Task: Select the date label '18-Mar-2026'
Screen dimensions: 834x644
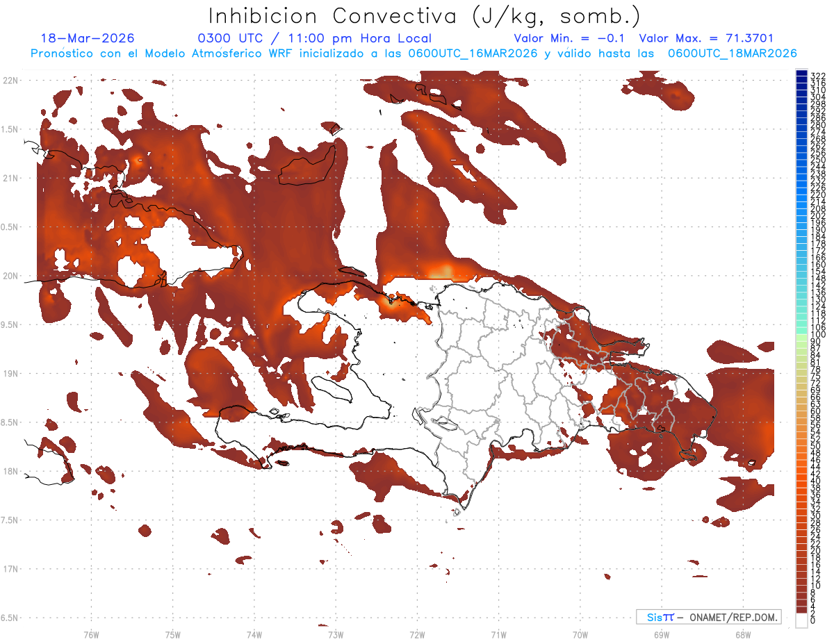Action: [x=88, y=38]
